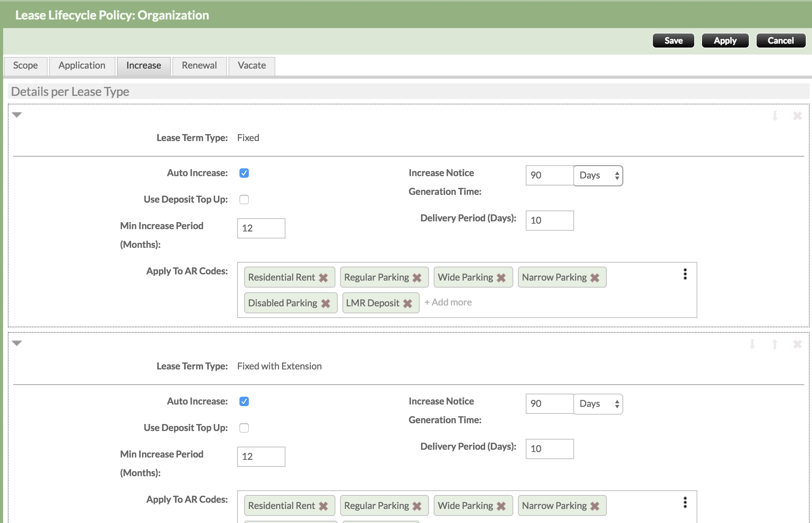Collapse the Fixed with Extension section
The image size is (812, 523).
17,343
